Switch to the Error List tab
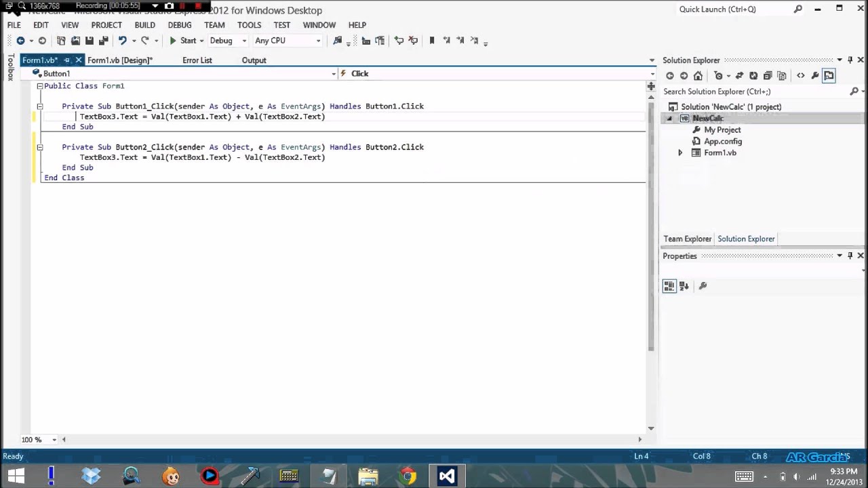The image size is (868, 488). tap(197, 60)
